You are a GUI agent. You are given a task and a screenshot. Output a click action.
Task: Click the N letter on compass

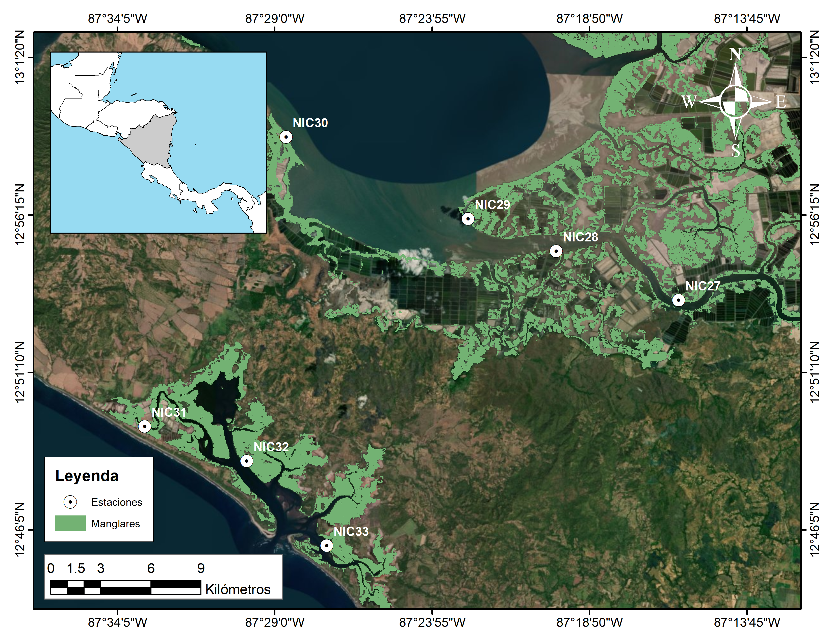coord(735,54)
